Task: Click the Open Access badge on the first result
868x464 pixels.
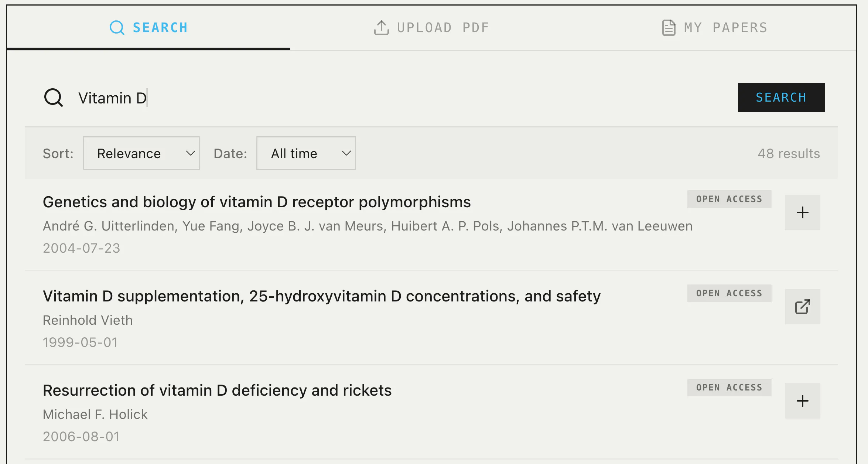Action: tap(729, 199)
